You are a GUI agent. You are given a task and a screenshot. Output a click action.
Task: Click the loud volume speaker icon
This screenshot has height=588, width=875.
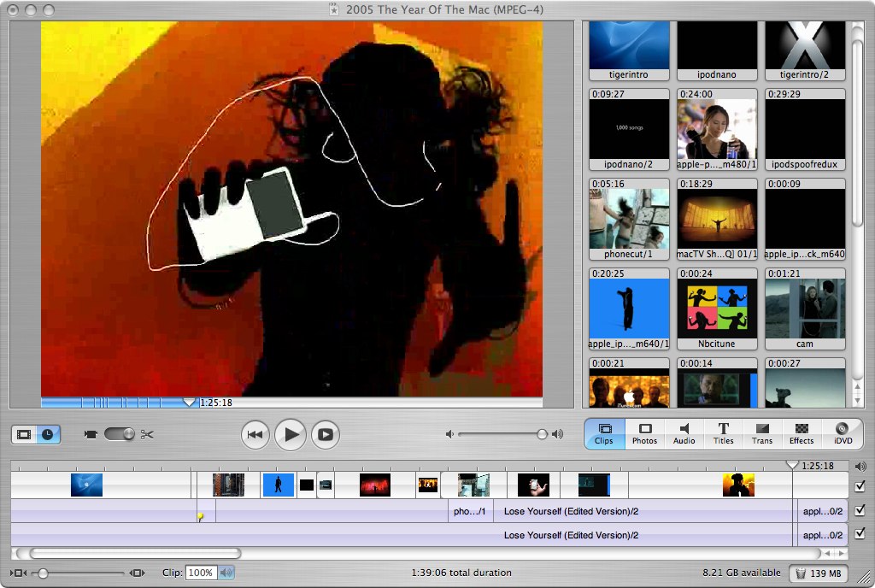coord(557,434)
